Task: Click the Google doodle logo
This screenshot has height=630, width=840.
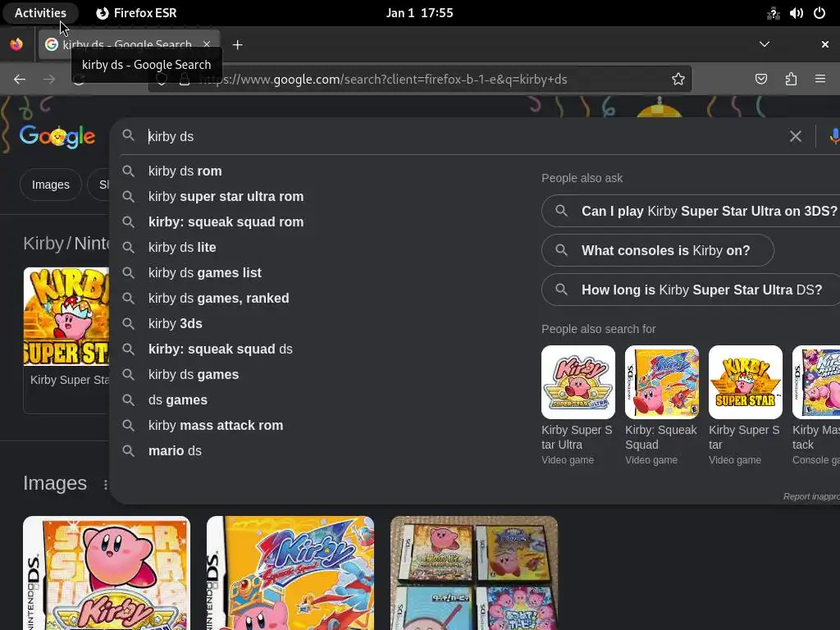Action: tap(57, 136)
